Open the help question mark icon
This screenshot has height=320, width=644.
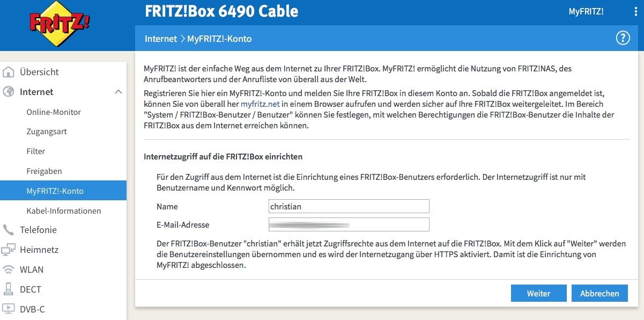(x=623, y=38)
